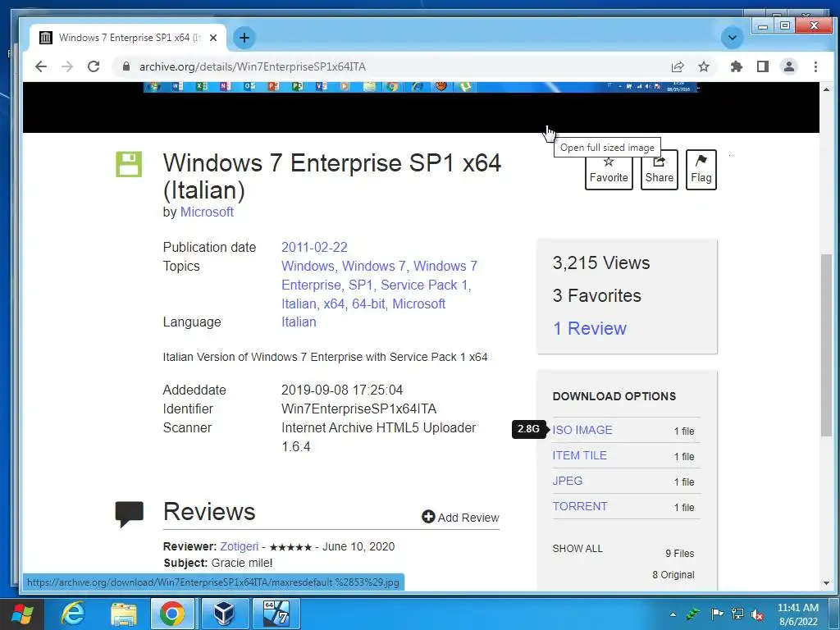Jump to the 1 Review link
840x630 pixels.
tap(590, 328)
